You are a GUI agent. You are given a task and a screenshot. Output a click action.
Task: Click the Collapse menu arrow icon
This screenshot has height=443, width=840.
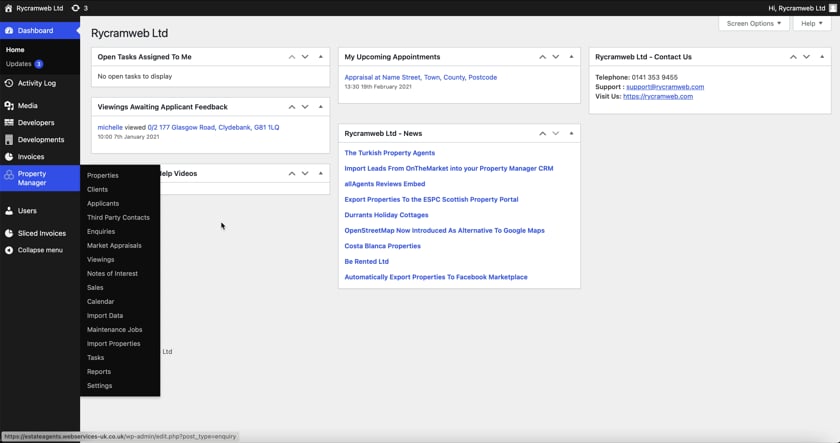(x=9, y=250)
